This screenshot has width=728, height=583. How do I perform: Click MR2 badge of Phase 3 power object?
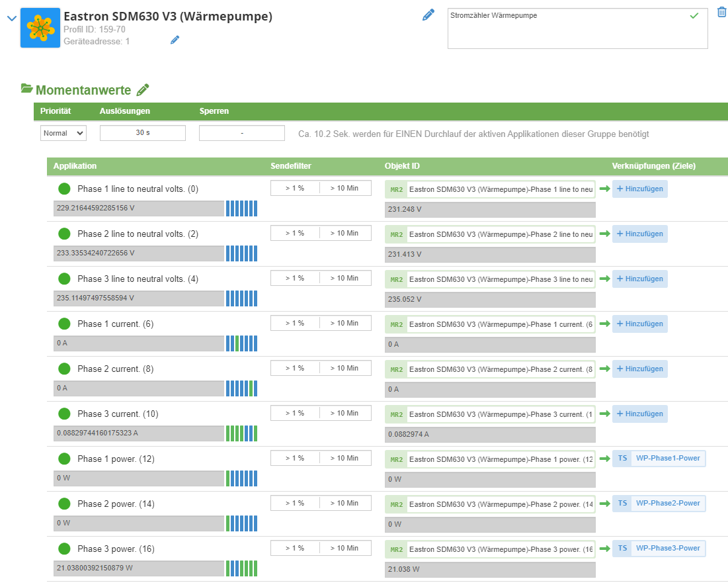397,549
